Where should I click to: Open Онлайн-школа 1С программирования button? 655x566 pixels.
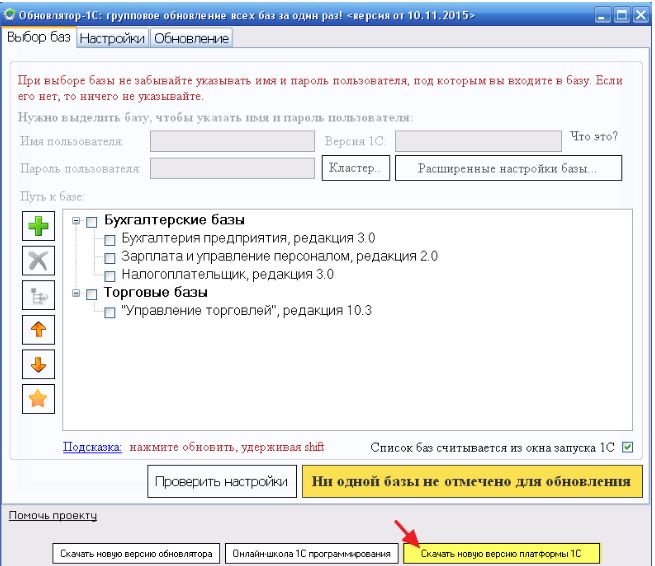(x=311, y=554)
